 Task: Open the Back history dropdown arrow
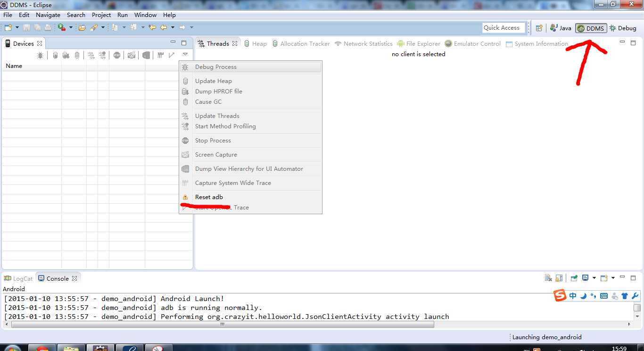click(x=173, y=27)
